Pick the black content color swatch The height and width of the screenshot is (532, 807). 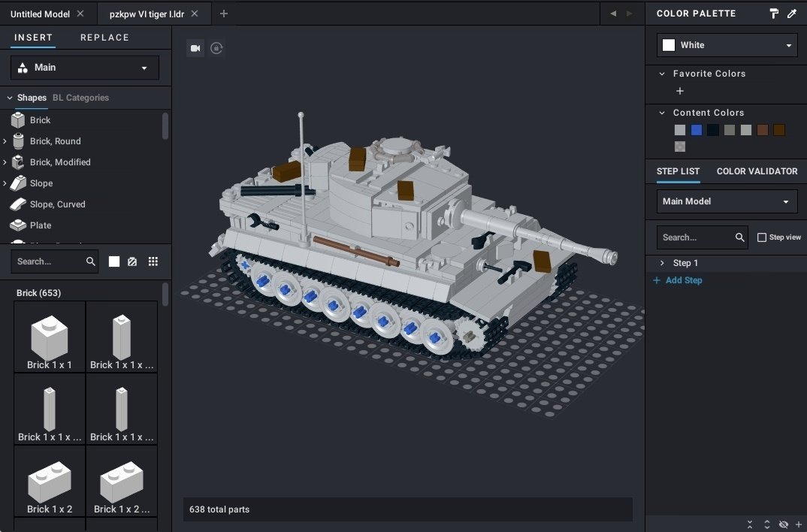click(x=713, y=130)
